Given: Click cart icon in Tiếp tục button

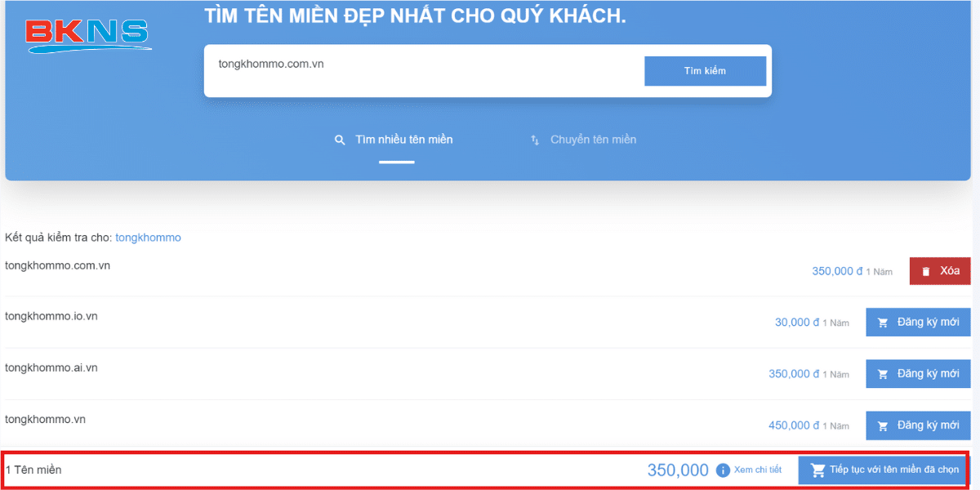Looking at the screenshot, I should [x=817, y=470].
